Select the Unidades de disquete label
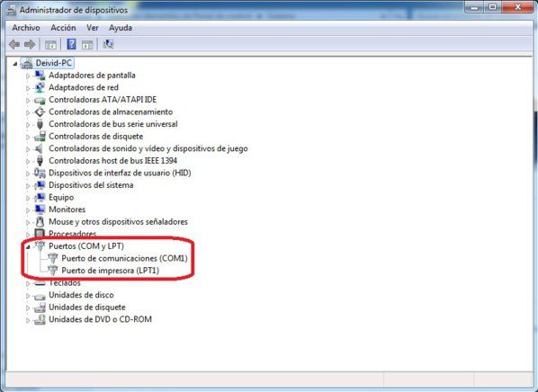This screenshot has width=538, height=392. pyautogui.click(x=87, y=307)
